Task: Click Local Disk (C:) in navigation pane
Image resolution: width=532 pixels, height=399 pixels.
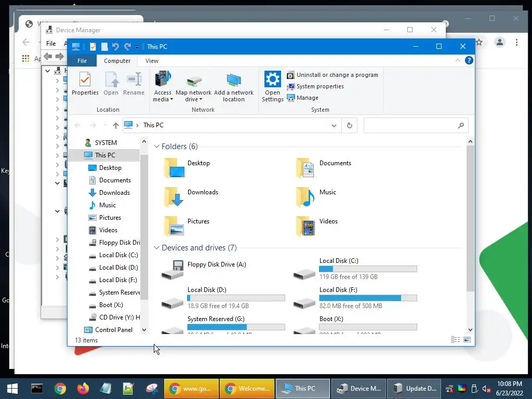Action: click(118, 255)
